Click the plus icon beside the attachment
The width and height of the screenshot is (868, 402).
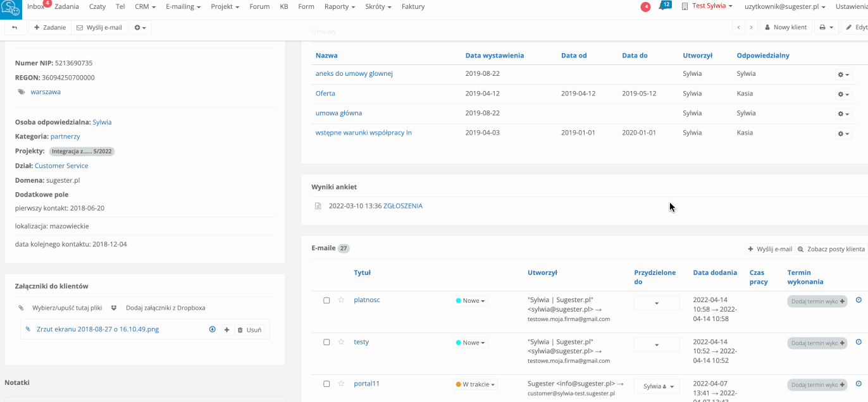pyautogui.click(x=226, y=330)
